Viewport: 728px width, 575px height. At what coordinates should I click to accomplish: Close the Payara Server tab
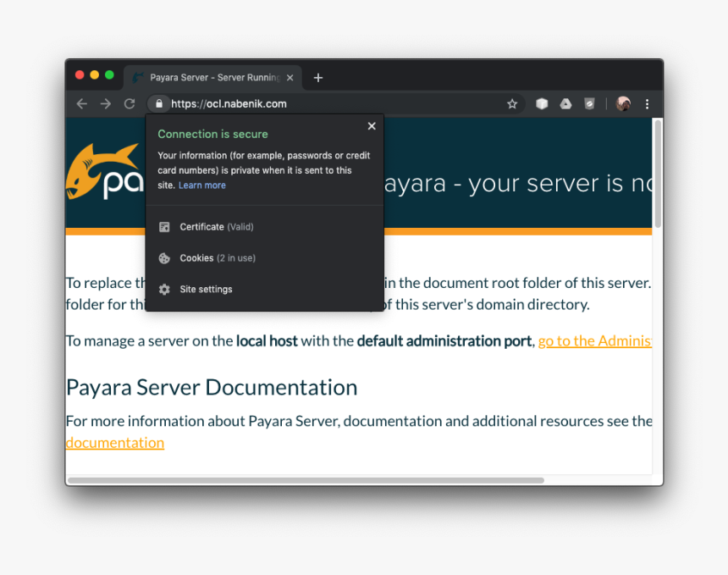(290, 77)
